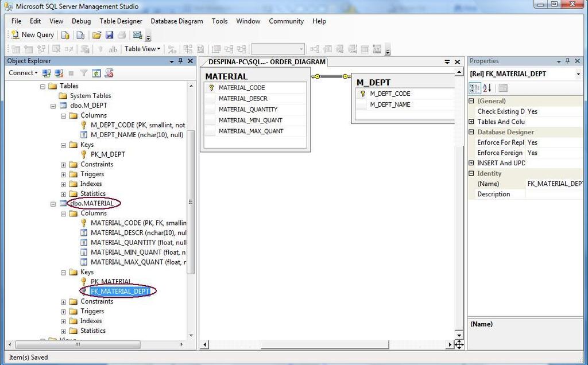This screenshot has width=588, height=365.
Task: Refresh the Object Explorer tree
Action: tap(96, 73)
